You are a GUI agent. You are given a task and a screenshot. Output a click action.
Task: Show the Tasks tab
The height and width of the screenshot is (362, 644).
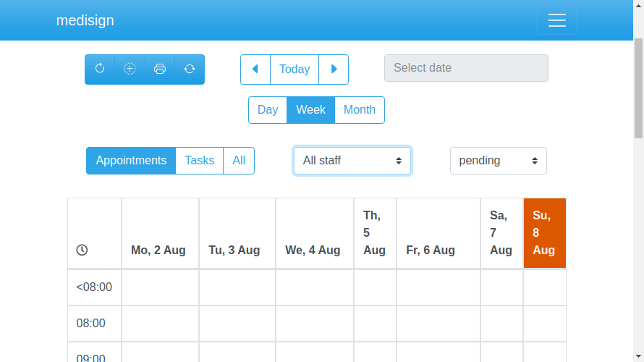point(200,161)
